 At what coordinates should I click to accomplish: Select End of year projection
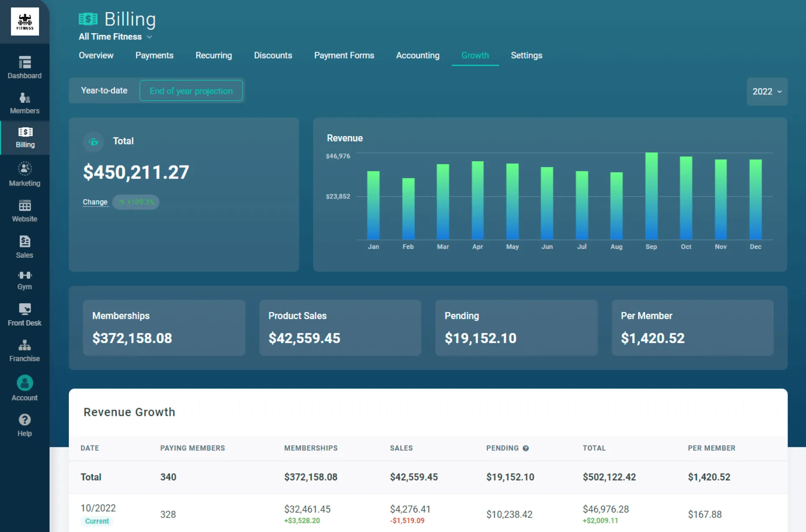[191, 90]
